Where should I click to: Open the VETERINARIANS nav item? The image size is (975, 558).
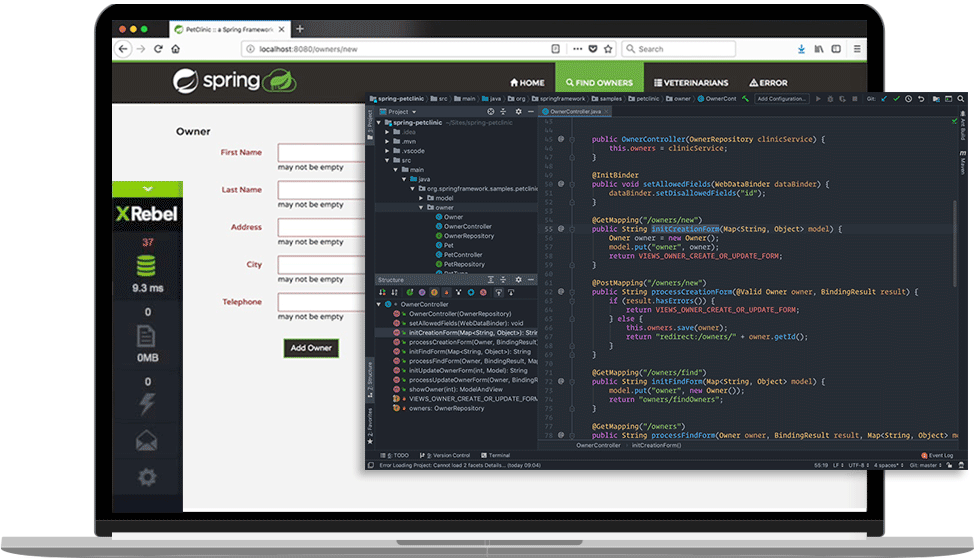(691, 83)
